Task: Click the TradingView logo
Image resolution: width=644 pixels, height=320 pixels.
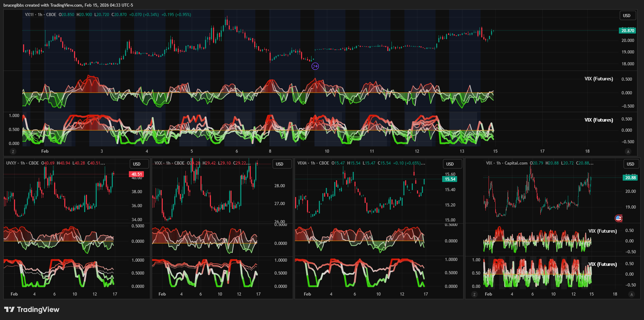Action: coord(32,310)
